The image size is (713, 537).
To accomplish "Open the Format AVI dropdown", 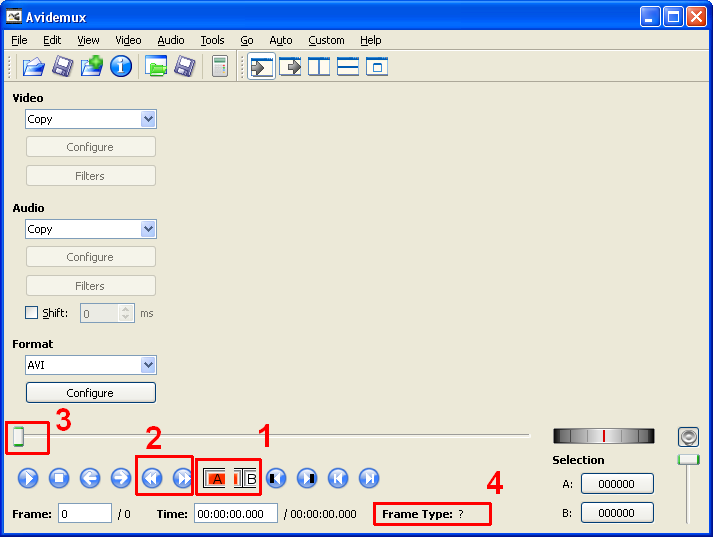I will pos(148,365).
